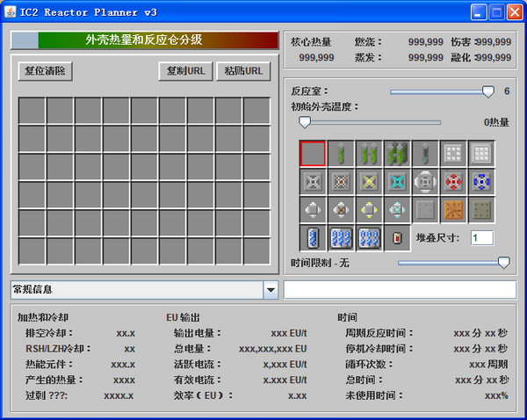Image resolution: width=527 pixels, height=420 pixels.
Task: Pick the red-dotted vent component icon
Action: (x=453, y=182)
